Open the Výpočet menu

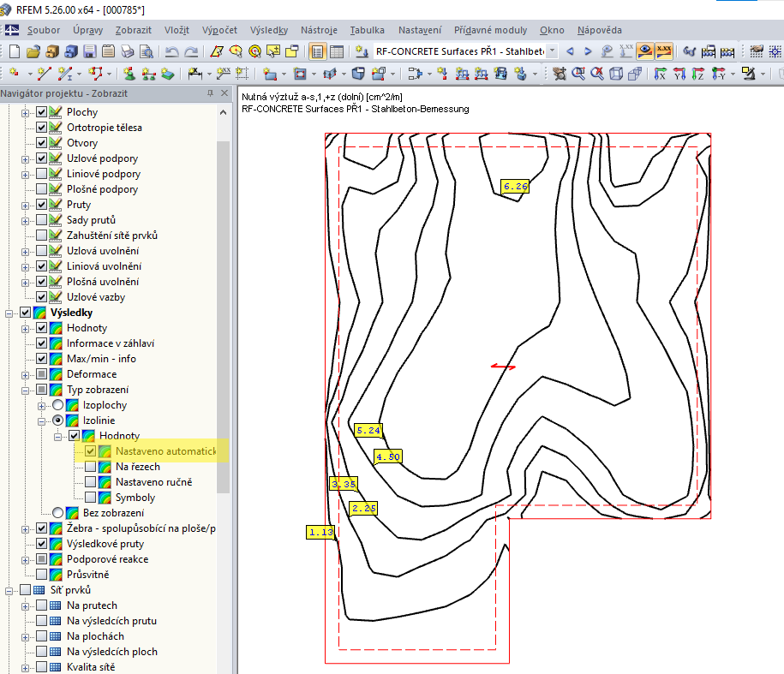pyautogui.click(x=218, y=29)
